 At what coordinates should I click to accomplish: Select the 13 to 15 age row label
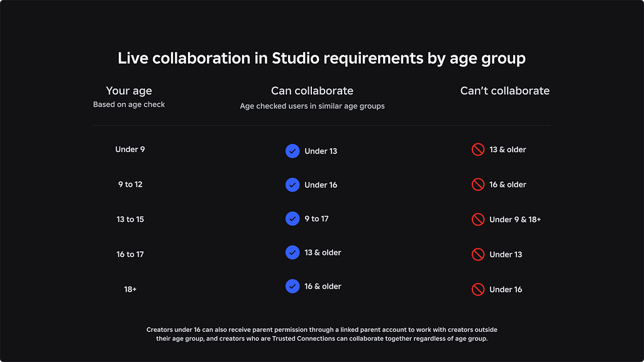(130, 219)
